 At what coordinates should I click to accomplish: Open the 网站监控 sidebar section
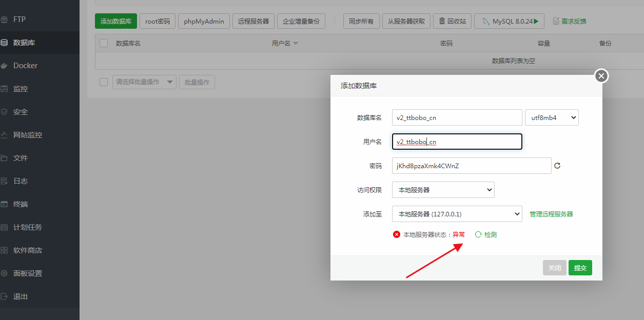[40, 135]
